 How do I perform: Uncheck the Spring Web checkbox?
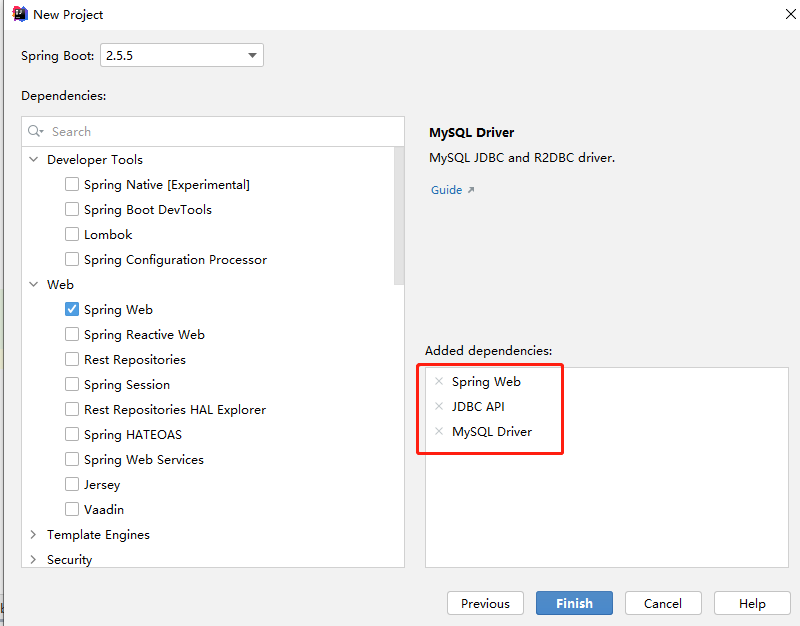[x=72, y=309]
